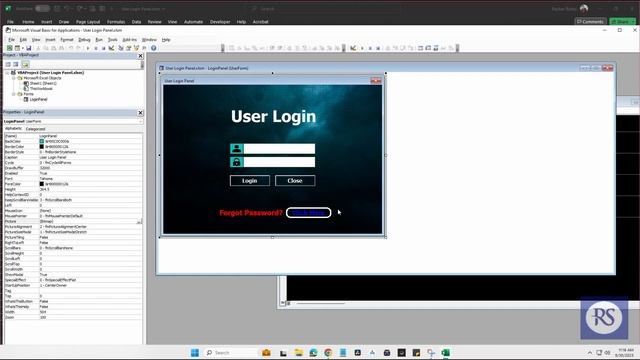Select the Forgot Password? label
640x360 pixels.
tap(251, 213)
